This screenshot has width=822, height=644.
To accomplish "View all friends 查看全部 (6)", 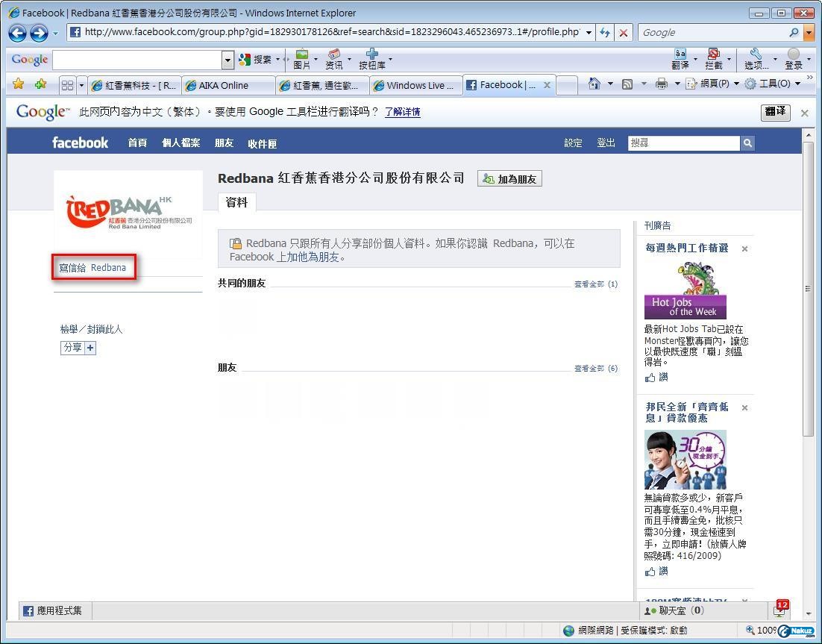I will [x=596, y=369].
